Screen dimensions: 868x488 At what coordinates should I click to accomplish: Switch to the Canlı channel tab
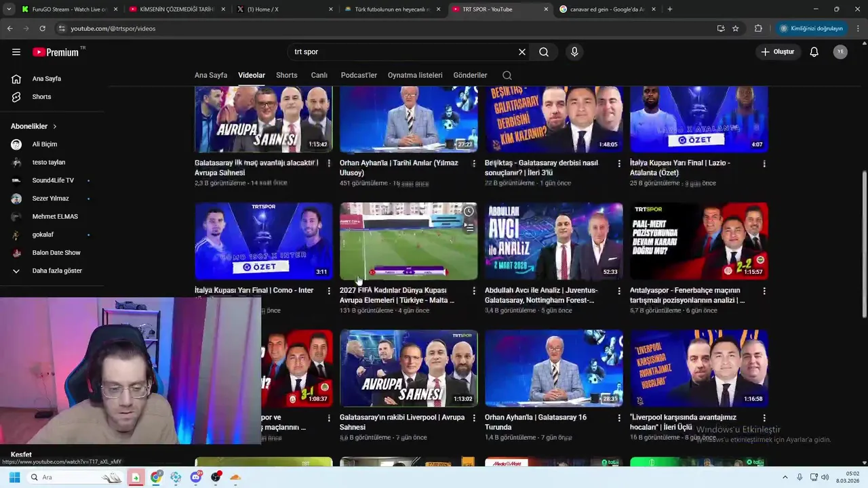point(319,75)
